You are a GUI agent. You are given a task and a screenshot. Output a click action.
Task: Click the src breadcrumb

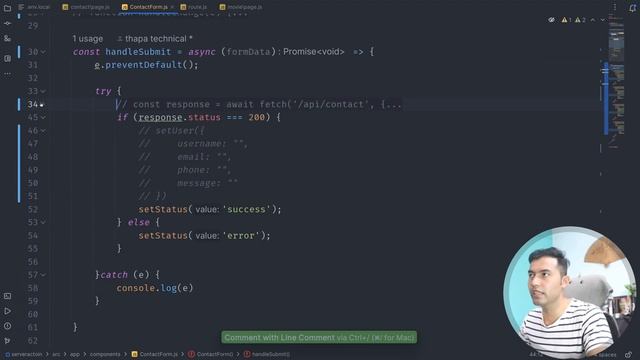(56, 354)
